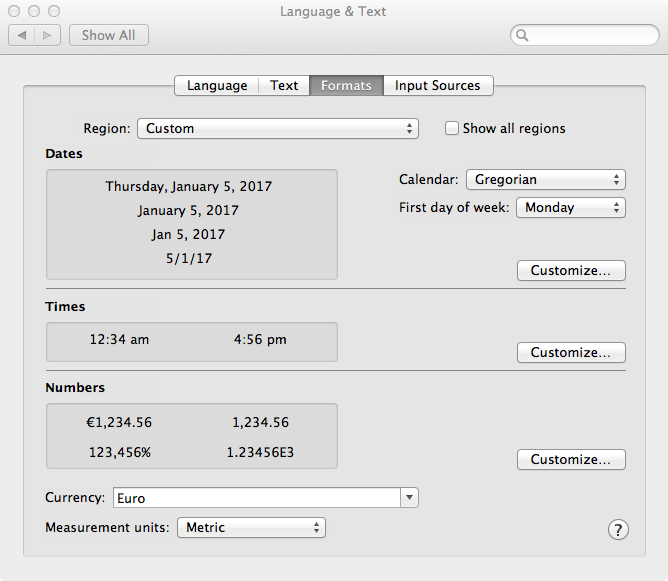668x581 pixels.
Task: Click the magnifying glass search icon
Action: coord(523,36)
